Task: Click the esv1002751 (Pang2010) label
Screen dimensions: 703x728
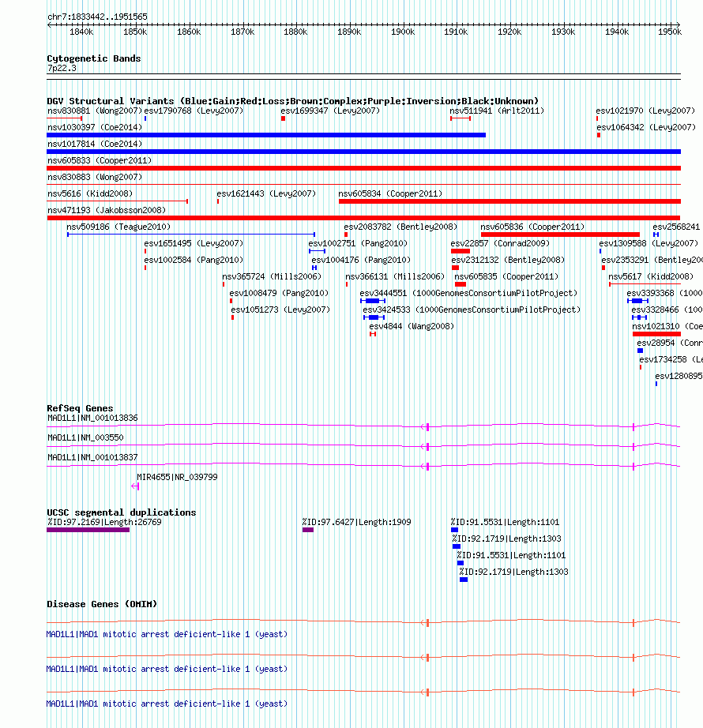Action: [x=358, y=243]
